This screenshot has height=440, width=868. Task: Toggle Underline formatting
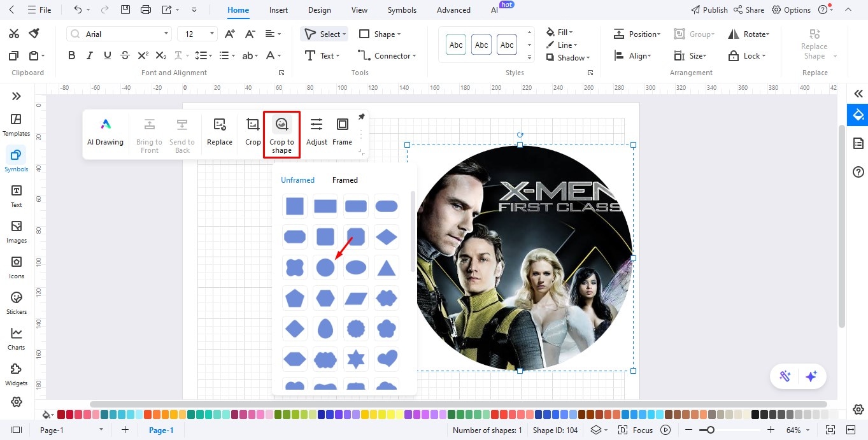click(x=107, y=55)
